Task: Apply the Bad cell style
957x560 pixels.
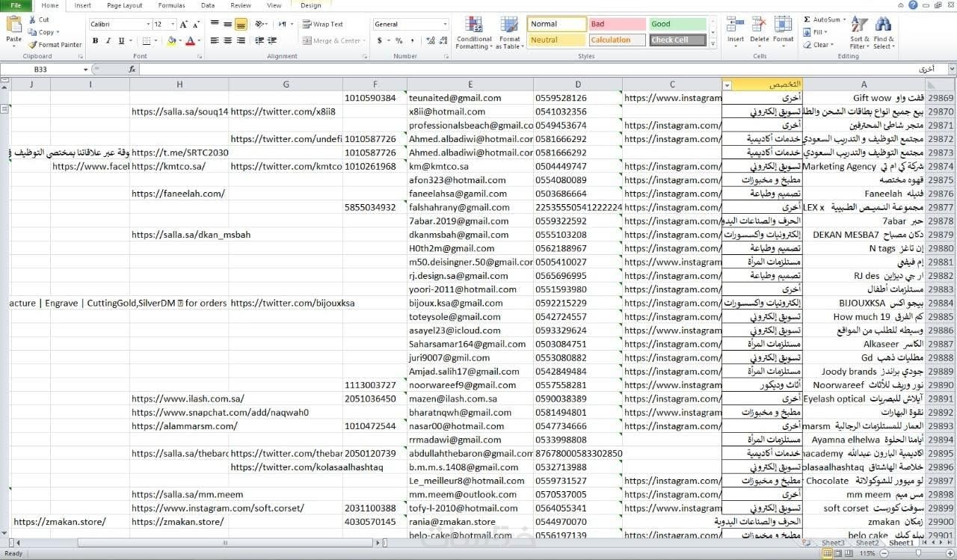Action: pyautogui.click(x=617, y=25)
